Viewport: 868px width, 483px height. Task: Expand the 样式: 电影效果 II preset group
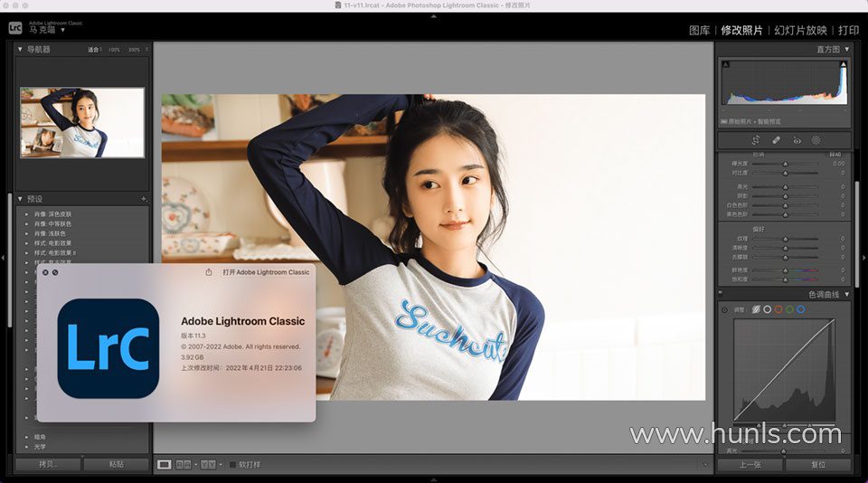point(26,253)
